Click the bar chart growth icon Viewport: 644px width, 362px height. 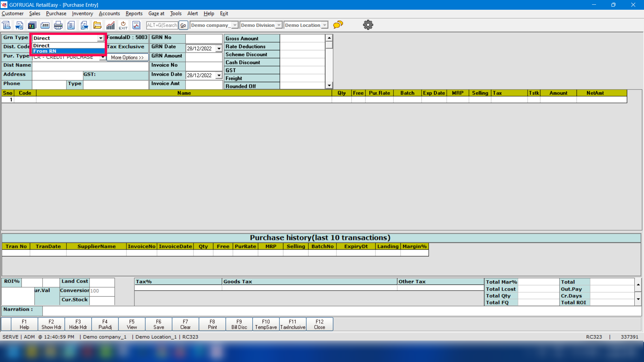click(110, 25)
